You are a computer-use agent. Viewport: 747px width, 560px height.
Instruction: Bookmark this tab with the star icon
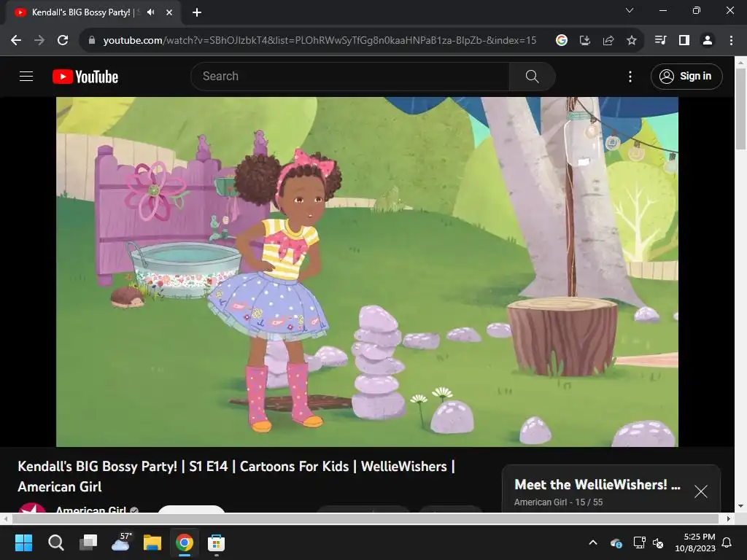click(632, 41)
